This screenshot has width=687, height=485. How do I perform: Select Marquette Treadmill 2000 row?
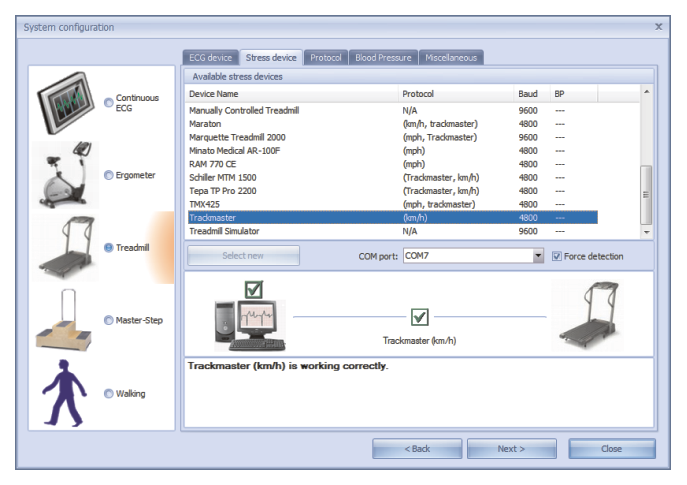click(393, 137)
